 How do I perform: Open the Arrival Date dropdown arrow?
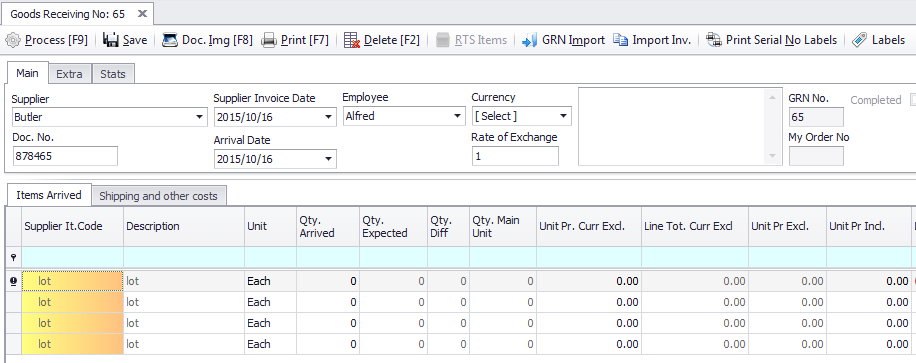(329, 158)
